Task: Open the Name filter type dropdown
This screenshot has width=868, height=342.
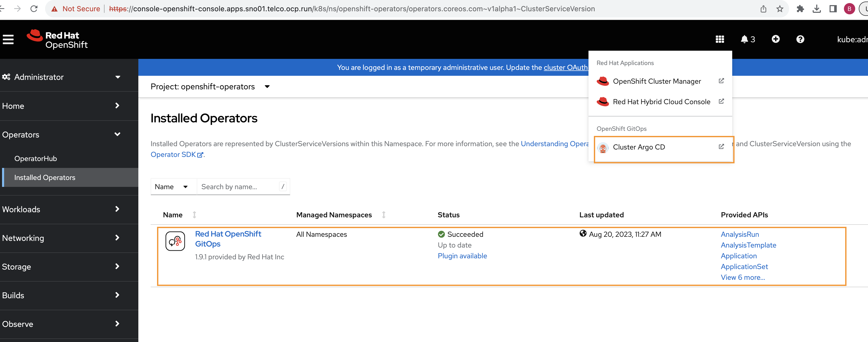Action: (x=171, y=187)
